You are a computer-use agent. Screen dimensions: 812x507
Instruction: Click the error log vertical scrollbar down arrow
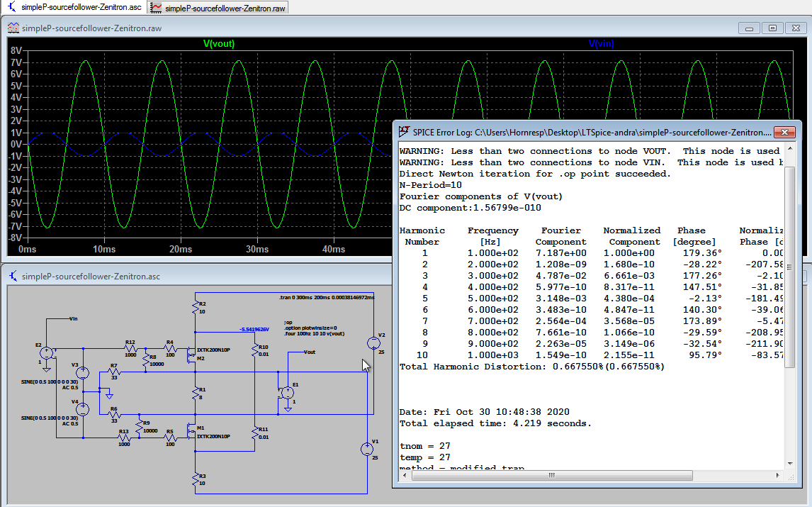(790, 464)
